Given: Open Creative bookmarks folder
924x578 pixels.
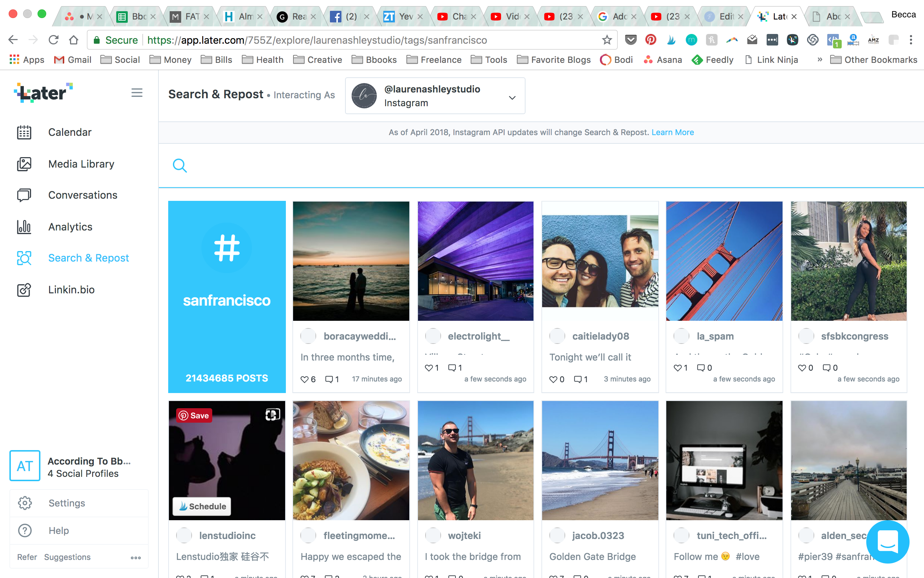Looking at the screenshot, I should tap(317, 60).
